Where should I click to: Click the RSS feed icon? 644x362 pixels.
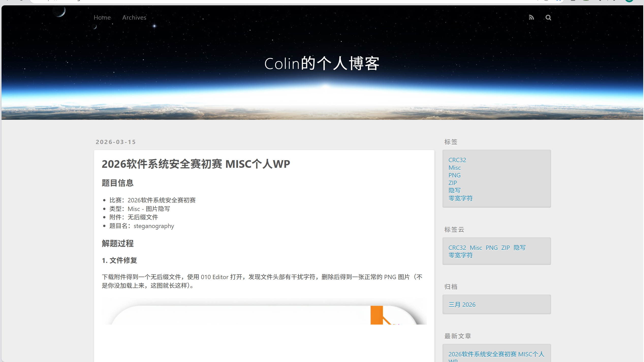(531, 18)
